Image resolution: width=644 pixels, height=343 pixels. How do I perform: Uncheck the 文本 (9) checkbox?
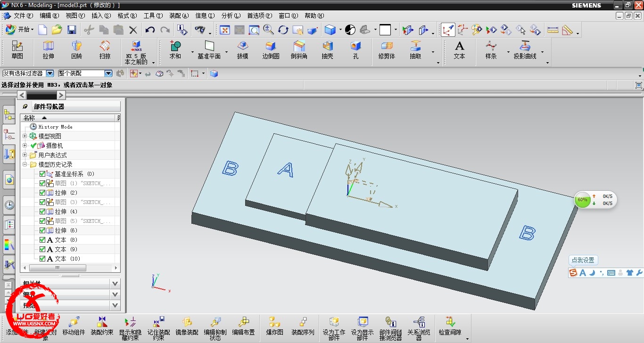[42, 249]
